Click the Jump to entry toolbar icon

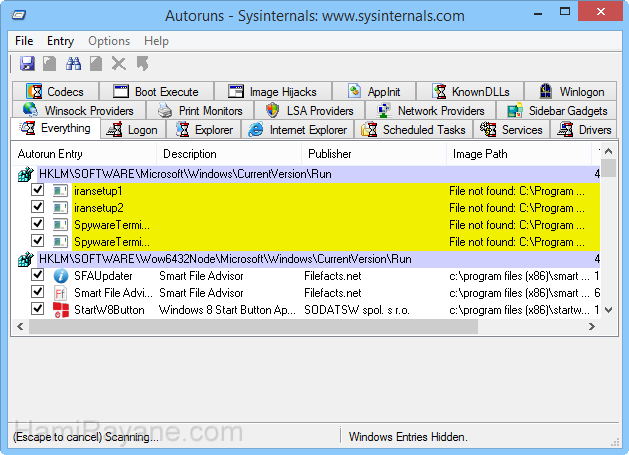pyautogui.click(x=142, y=63)
